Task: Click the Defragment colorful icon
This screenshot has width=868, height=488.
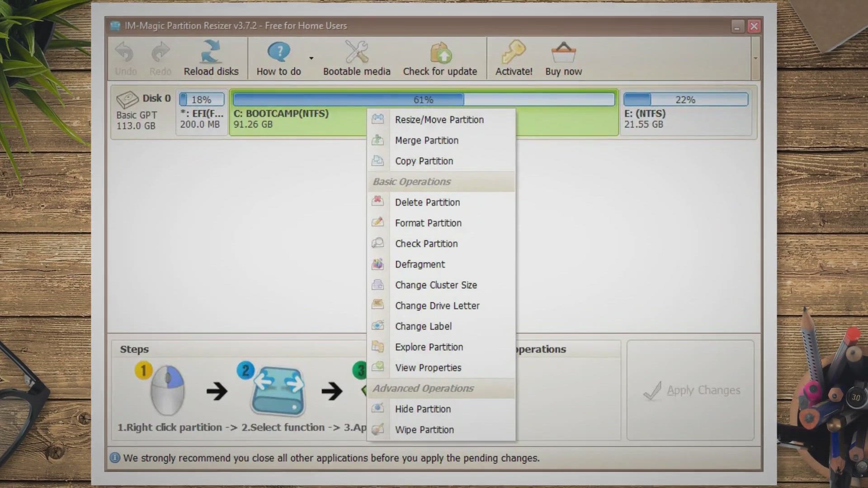Action: point(377,264)
